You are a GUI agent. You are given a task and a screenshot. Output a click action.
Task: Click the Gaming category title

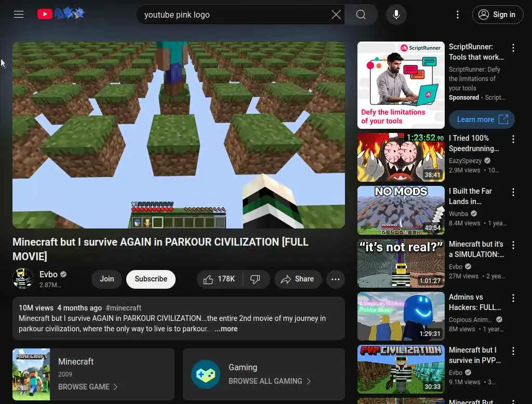(243, 367)
